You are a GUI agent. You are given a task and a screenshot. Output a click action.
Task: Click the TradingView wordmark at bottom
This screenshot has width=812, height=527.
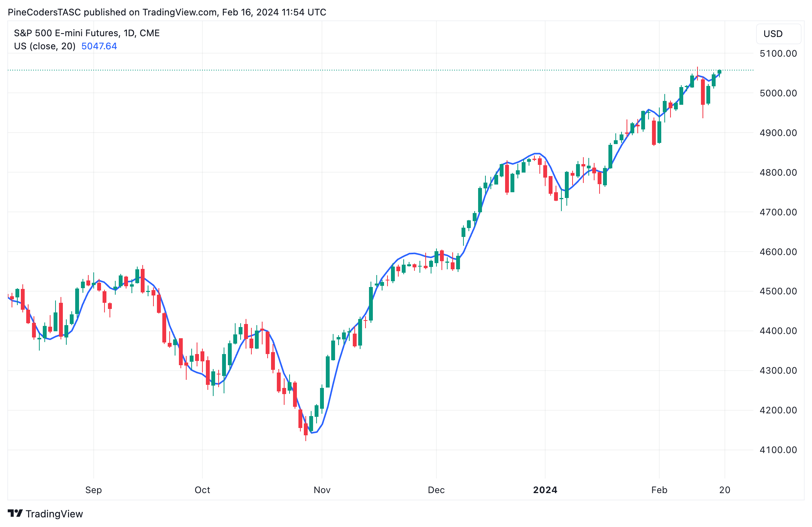pos(54,514)
